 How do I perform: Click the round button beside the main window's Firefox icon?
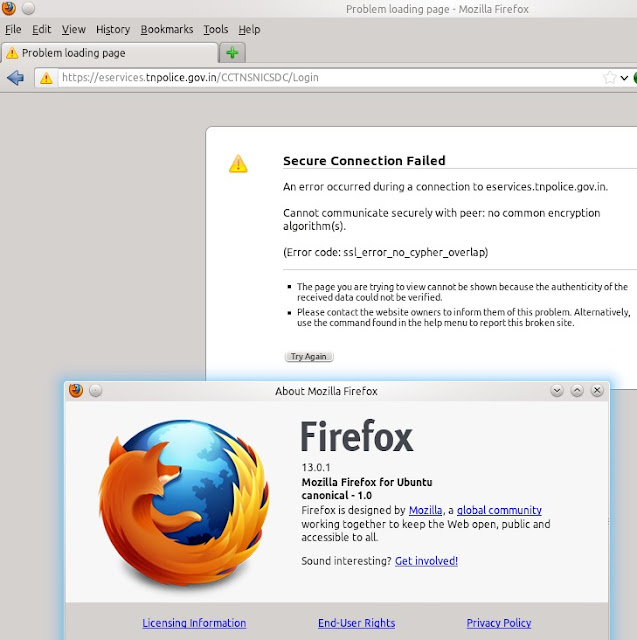tap(28, 8)
